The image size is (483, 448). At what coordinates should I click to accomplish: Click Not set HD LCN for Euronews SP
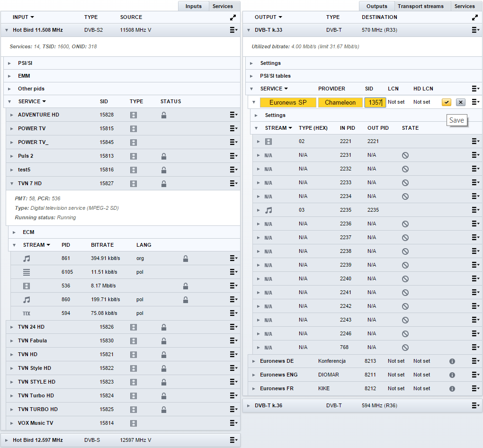(422, 102)
